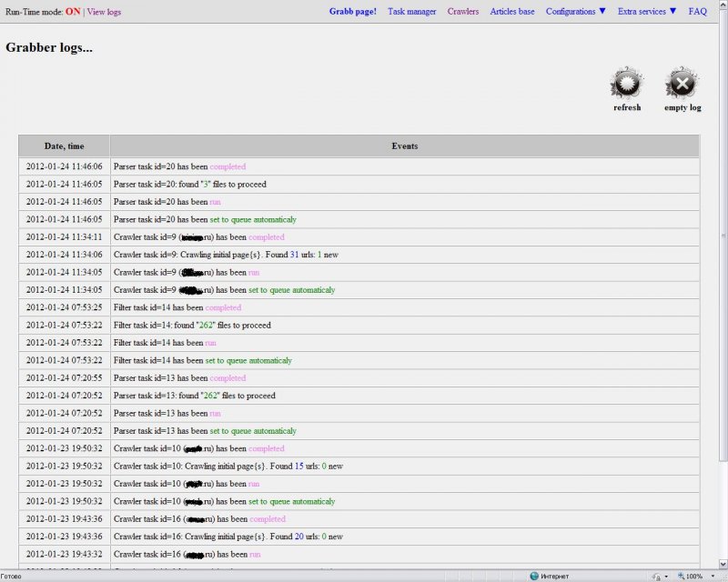Click the Date, time column header
Screen dimensions: 728x582
(x=64, y=145)
